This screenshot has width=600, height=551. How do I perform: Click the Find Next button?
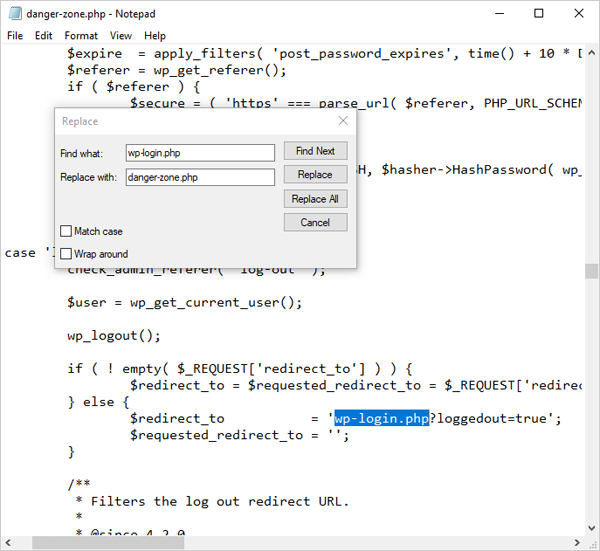315,151
